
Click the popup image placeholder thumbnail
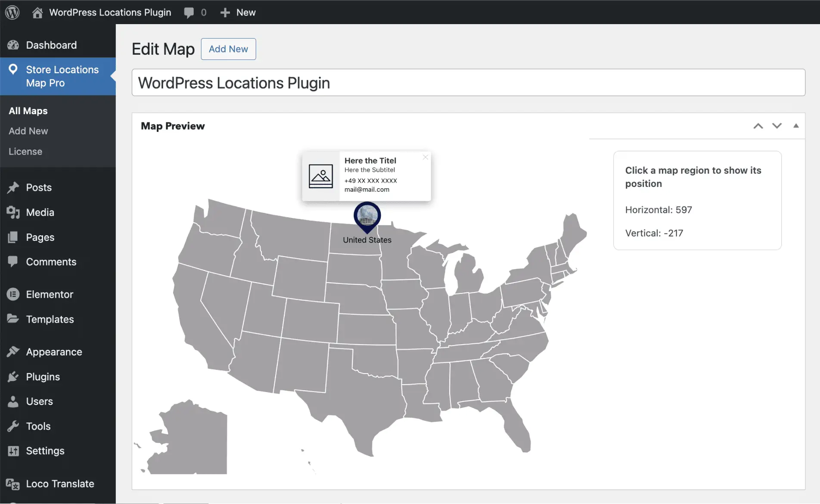coord(321,176)
